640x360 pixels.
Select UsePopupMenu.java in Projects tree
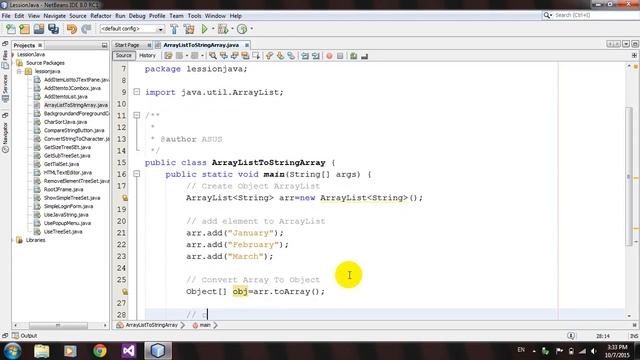coord(67,223)
